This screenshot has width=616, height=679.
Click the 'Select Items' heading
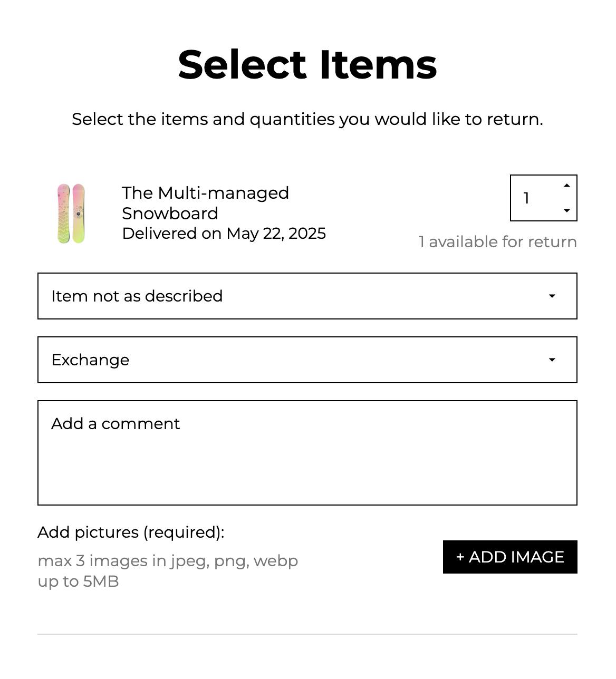307,65
